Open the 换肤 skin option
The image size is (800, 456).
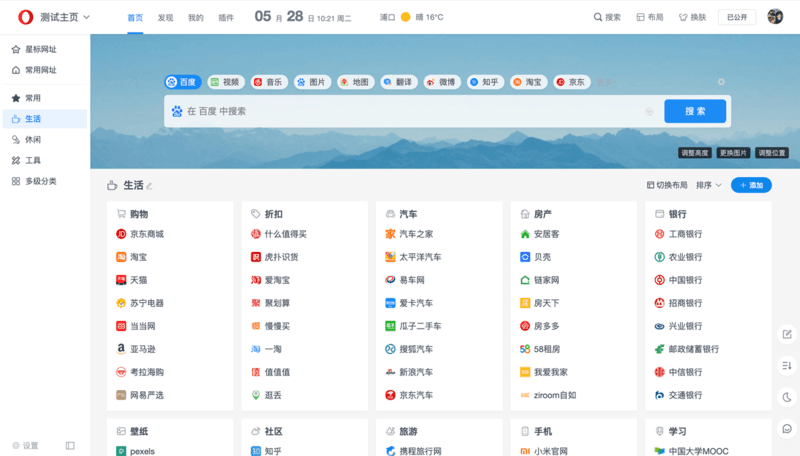(692, 17)
